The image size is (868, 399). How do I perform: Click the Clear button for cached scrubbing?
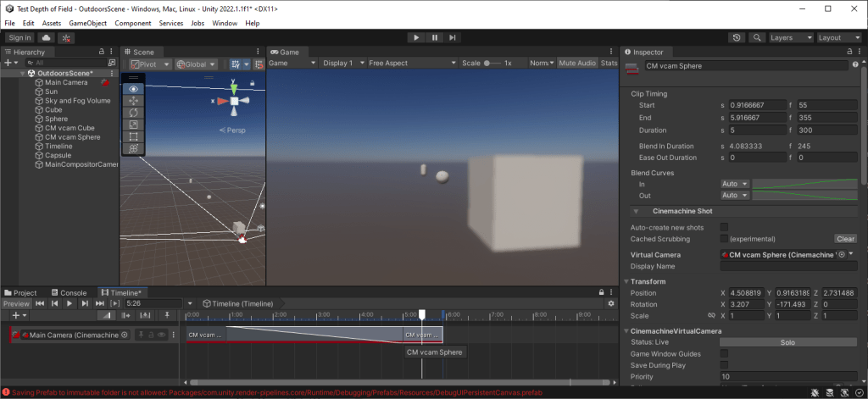845,239
